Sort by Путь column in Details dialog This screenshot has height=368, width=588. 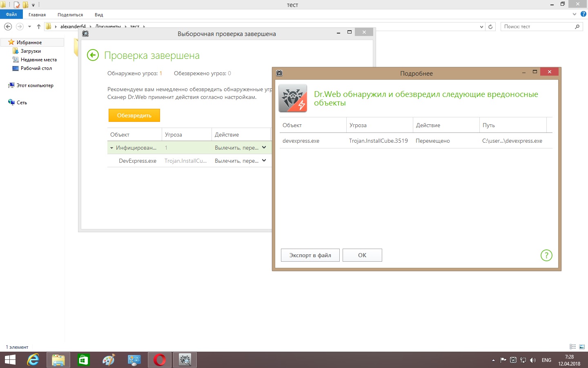[x=513, y=125]
